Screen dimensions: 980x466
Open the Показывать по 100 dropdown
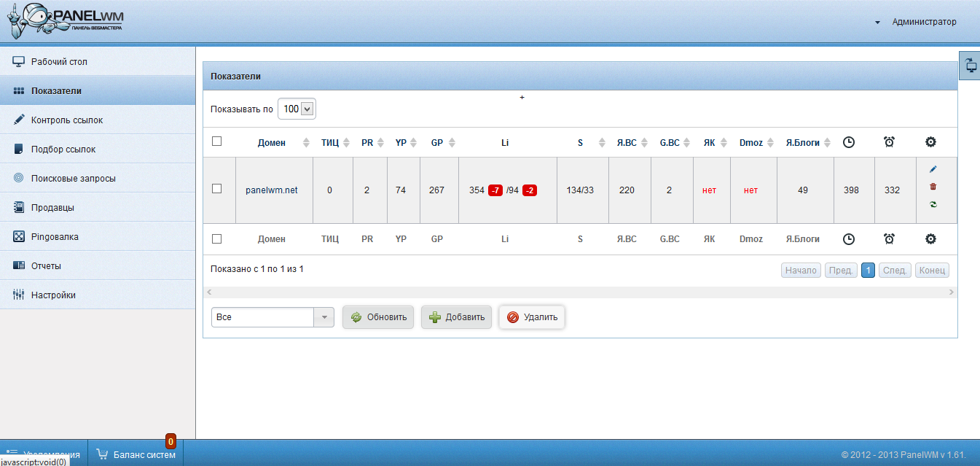point(298,109)
